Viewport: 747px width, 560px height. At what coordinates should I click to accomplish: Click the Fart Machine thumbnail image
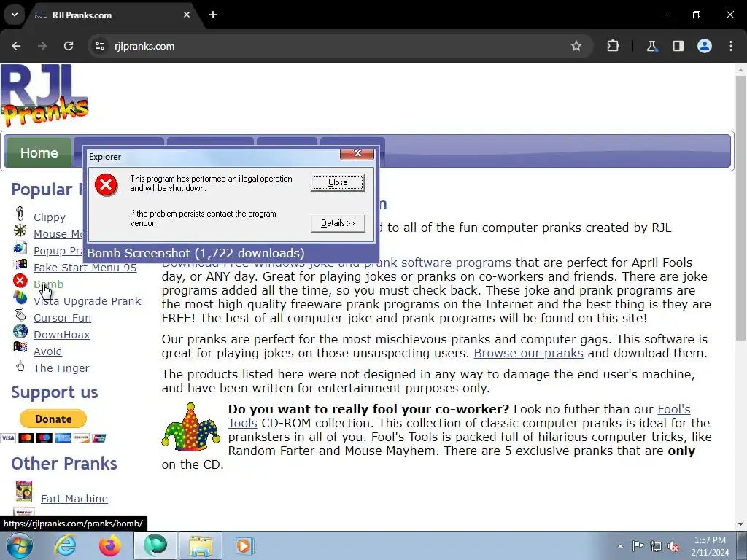click(x=24, y=491)
